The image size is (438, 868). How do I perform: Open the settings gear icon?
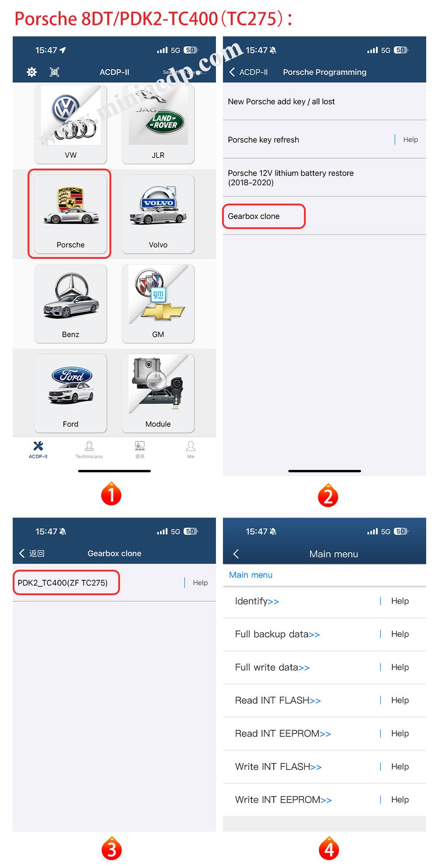(32, 72)
